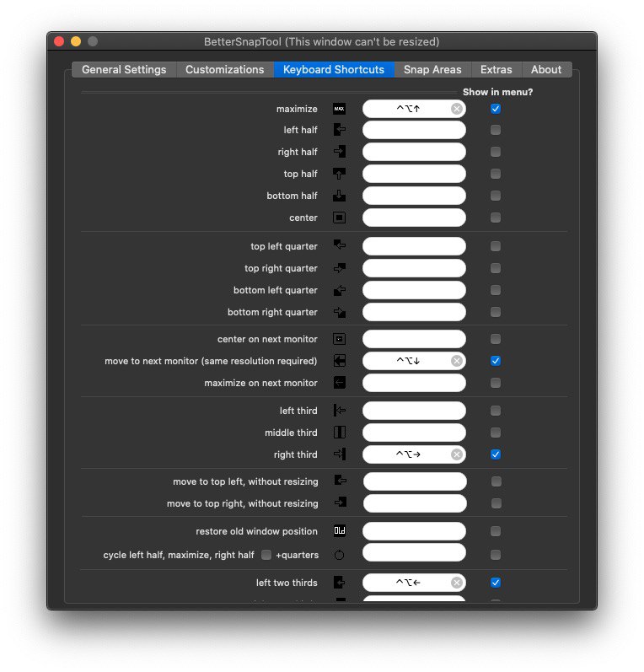Click the right third icon

pyautogui.click(x=340, y=454)
